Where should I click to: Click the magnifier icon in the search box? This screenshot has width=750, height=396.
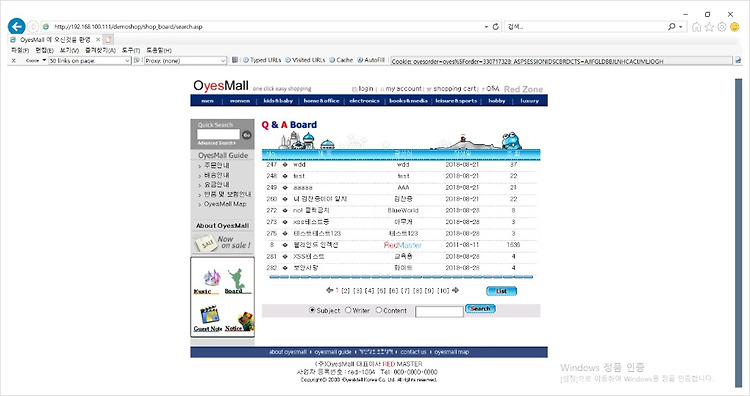(x=672, y=27)
